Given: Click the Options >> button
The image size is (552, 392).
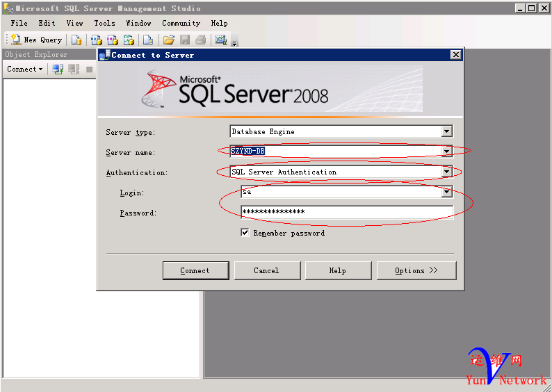Looking at the screenshot, I should click(x=416, y=270).
